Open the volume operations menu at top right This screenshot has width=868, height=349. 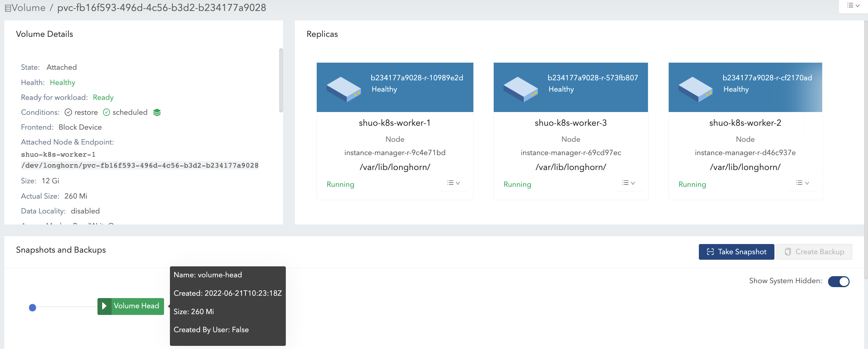pyautogui.click(x=853, y=5)
